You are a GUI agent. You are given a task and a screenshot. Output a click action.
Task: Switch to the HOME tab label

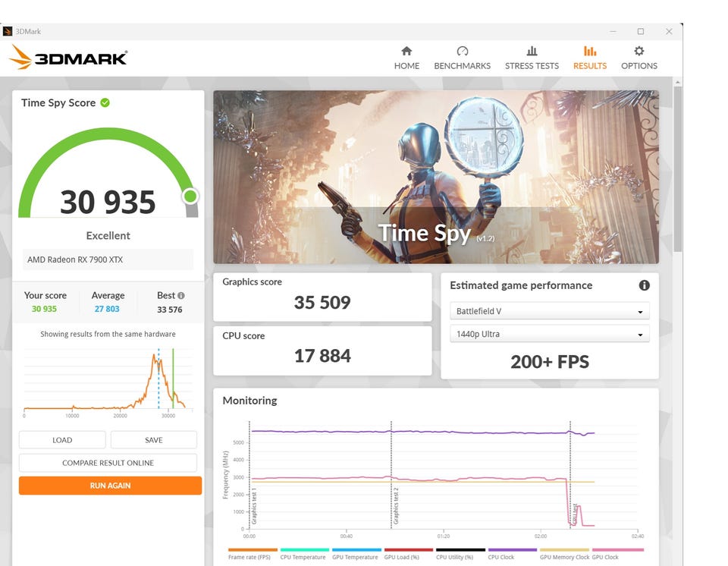(x=406, y=66)
